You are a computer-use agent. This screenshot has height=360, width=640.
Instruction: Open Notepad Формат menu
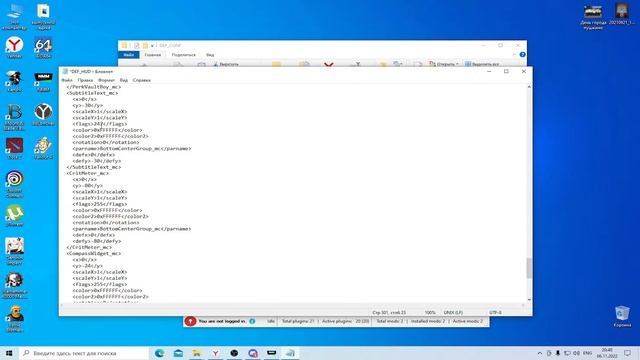pos(107,80)
